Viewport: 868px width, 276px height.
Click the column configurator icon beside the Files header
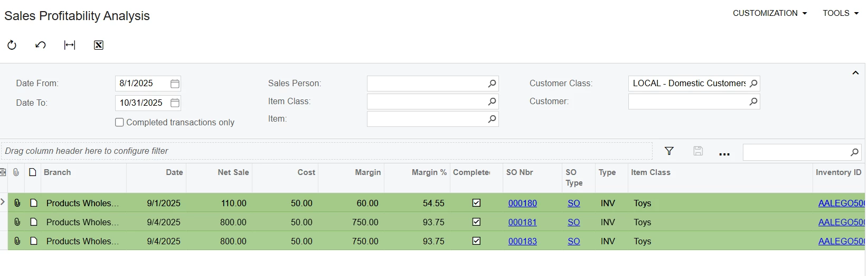point(3,172)
